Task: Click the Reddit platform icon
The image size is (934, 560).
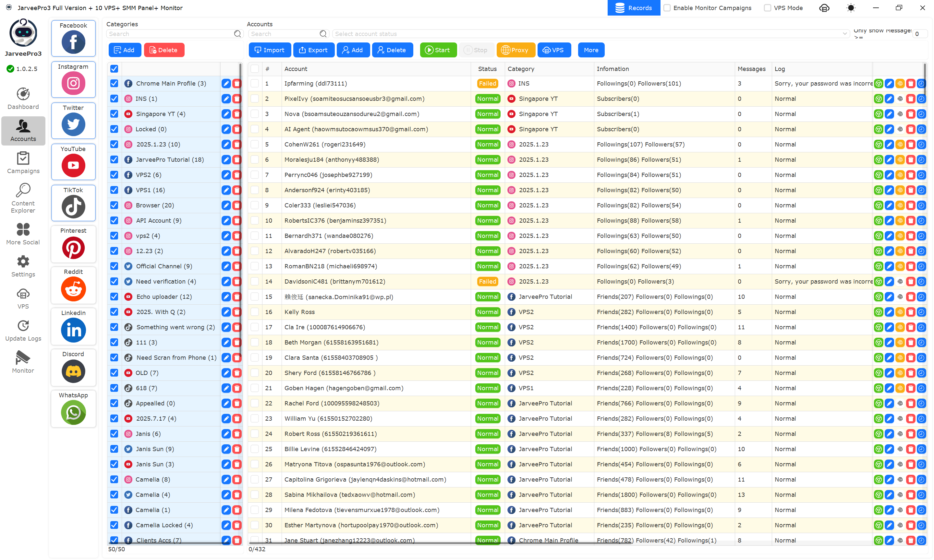Action: pyautogui.click(x=73, y=289)
